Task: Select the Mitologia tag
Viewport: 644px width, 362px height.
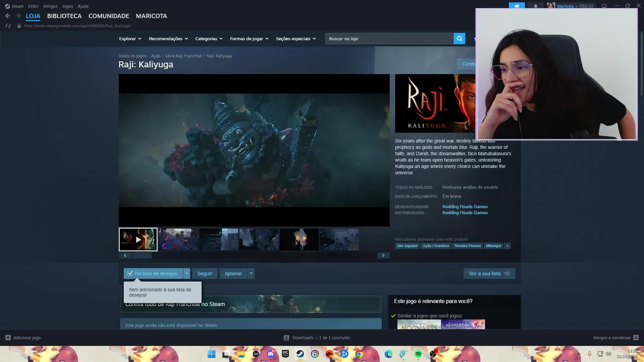Action: [493, 246]
